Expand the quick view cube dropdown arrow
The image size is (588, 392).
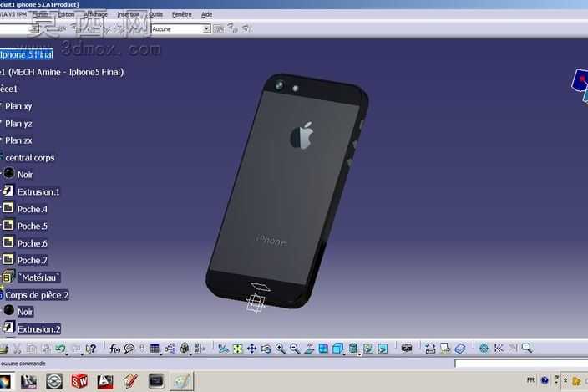[x=344, y=354]
